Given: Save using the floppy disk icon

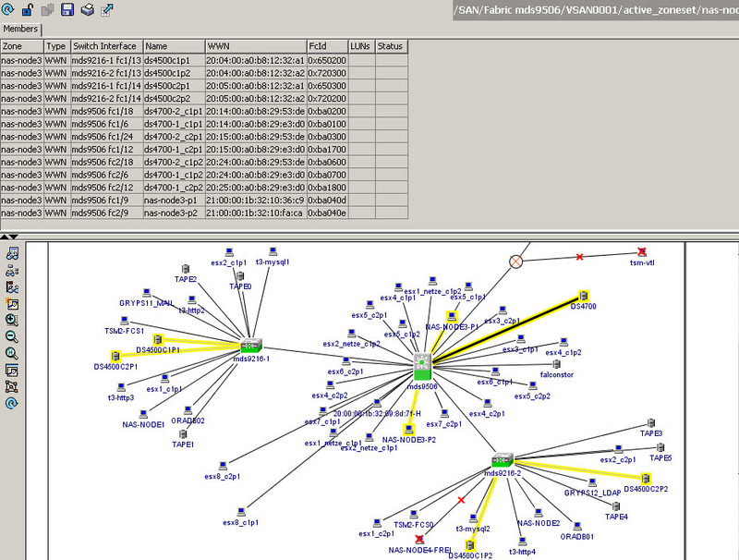Looking at the screenshot, I should [x=67, y=10].
